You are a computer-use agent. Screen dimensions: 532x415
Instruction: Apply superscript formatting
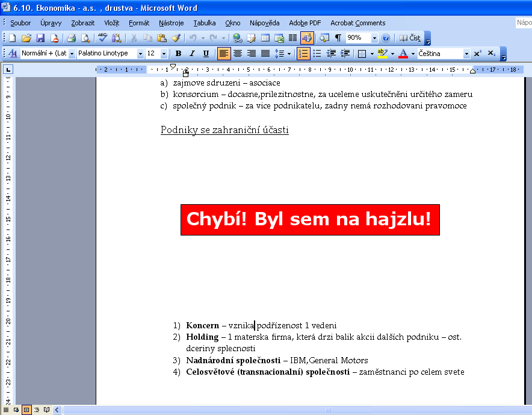click(478, 54)
